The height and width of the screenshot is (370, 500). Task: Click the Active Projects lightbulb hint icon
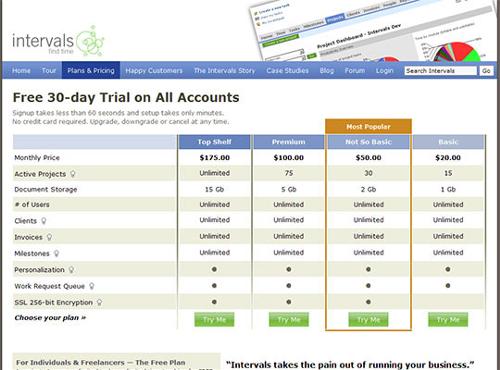click(x=73, y=174)
